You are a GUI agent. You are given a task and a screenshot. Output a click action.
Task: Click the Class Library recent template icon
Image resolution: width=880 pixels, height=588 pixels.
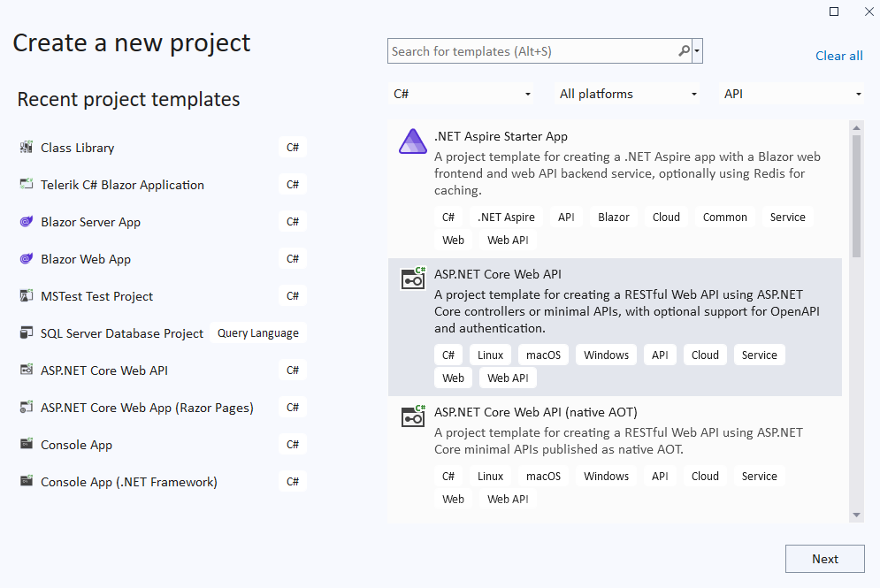(x=26, y=148)
